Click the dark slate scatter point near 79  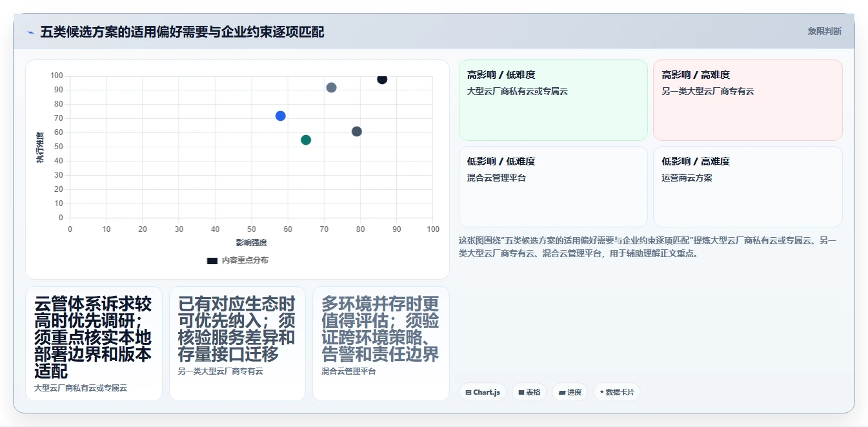point(356,131)
